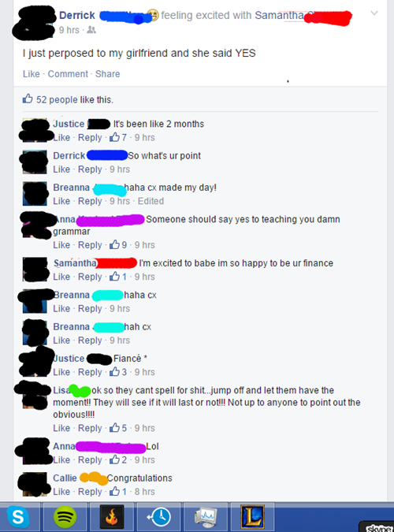Open the flame icon app in taskbar

coord(112,517)
